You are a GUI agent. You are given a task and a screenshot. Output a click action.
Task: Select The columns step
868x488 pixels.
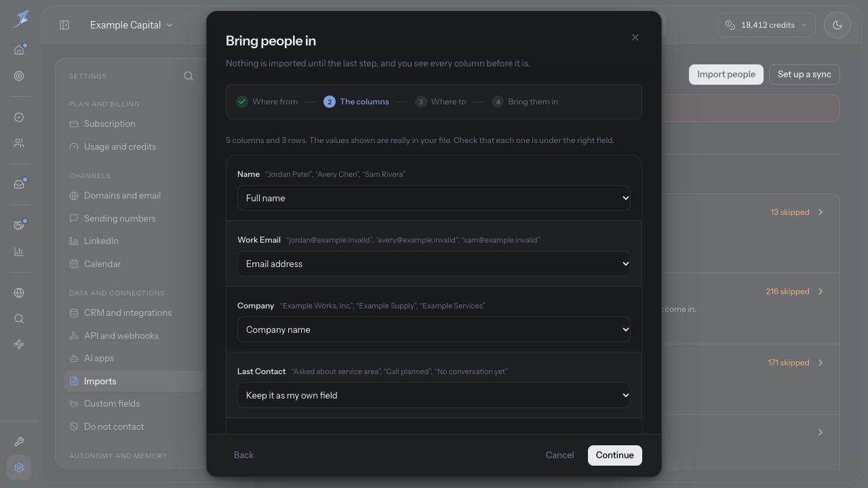[356, 102]
